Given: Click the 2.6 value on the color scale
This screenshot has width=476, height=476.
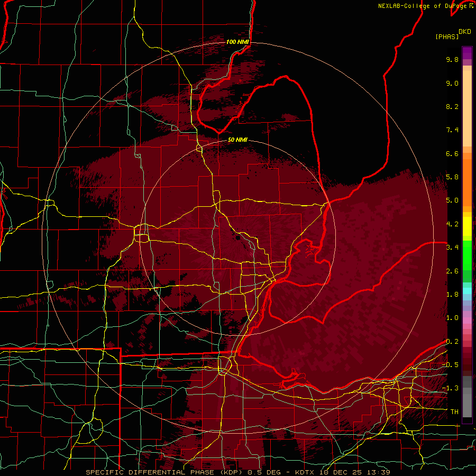Looking at the screenshot, I should tap(452, 271).
